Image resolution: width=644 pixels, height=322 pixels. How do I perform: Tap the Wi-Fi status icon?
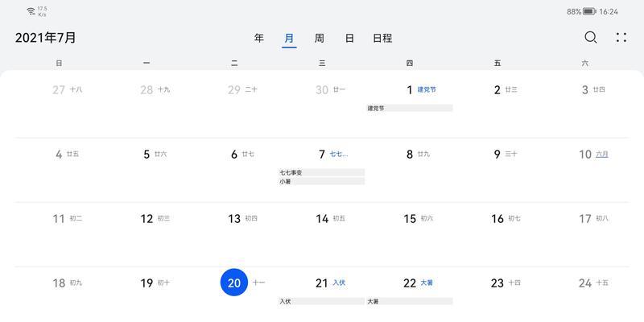pos(31,11)
